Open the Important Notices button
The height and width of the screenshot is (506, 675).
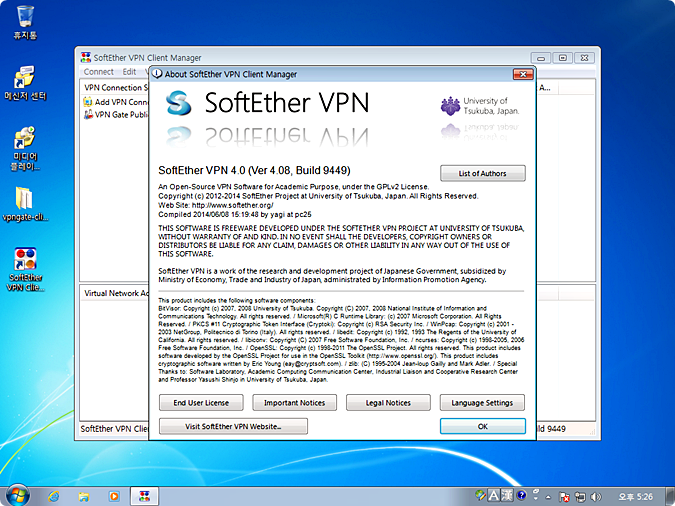coord(294,403)
